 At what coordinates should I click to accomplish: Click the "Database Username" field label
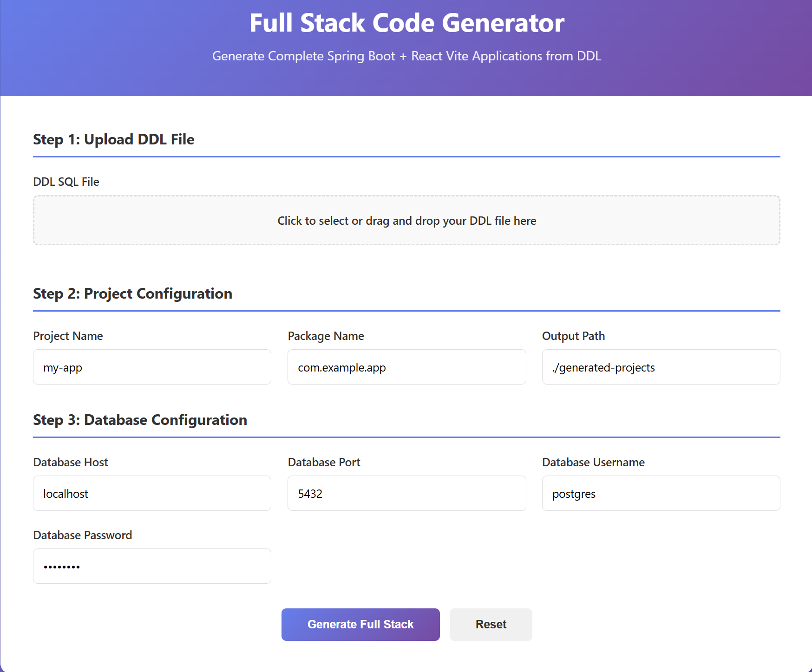click(593, 462)
